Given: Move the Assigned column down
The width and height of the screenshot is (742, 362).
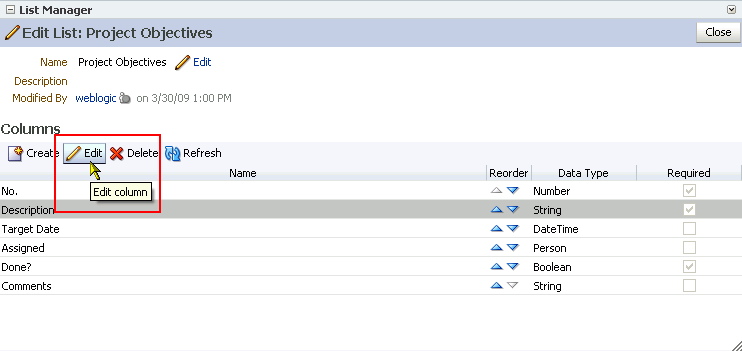Looking at the screenshot, I should pos(512,247).
